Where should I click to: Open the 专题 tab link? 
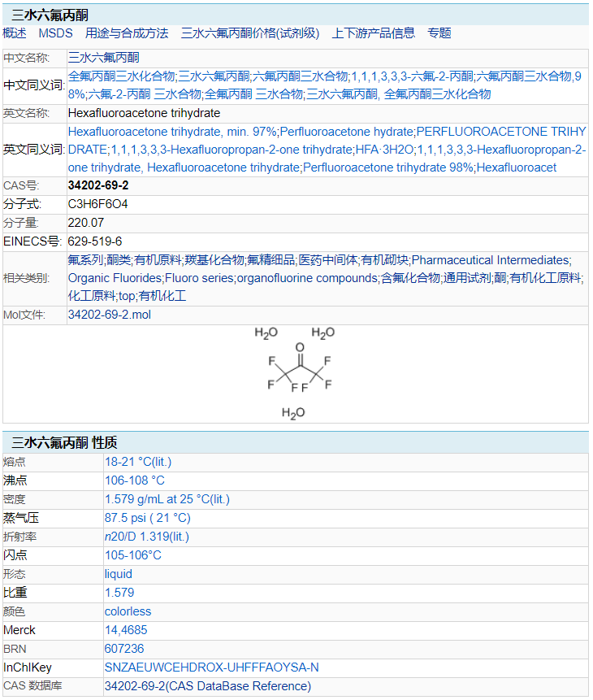[x=439, y=33]
